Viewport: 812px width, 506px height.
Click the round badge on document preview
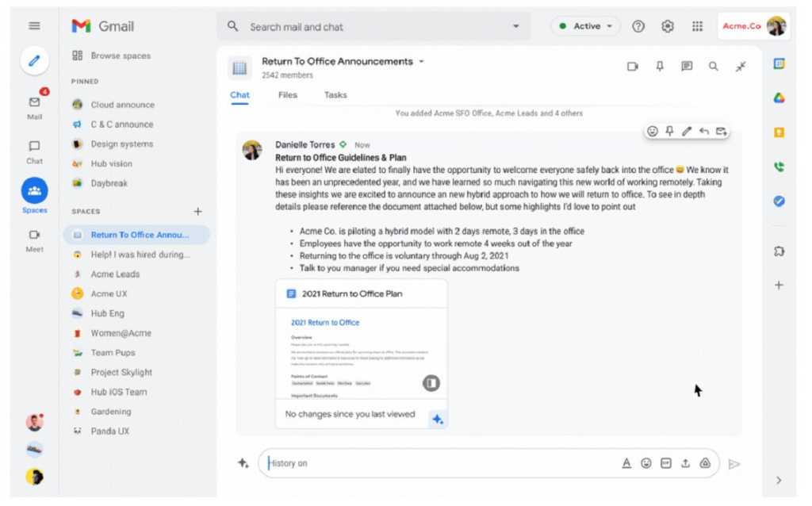(431, 383)
